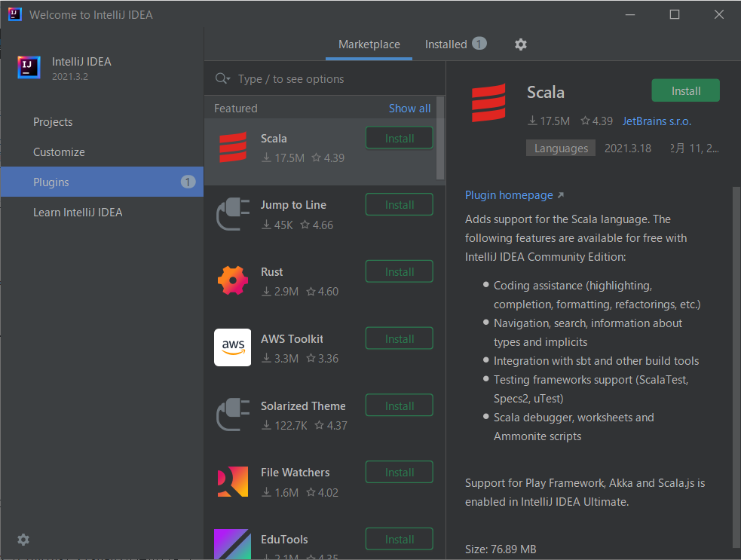This screenshot has height=560, width=741.
Task: Open JetBrains s.r.o. vendor link
Action: [x=657, y=121]
